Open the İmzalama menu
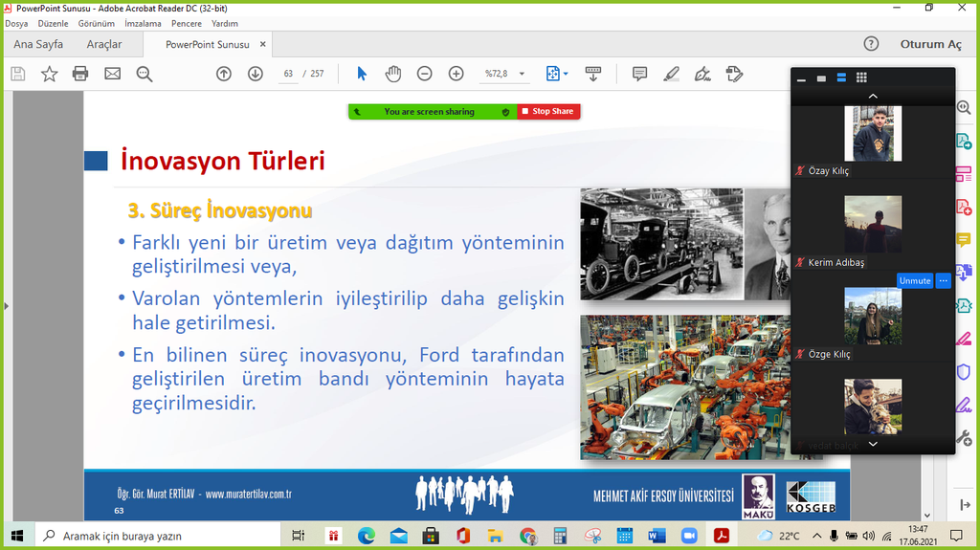Screen dimensions: 980x550 pos(143,23)
